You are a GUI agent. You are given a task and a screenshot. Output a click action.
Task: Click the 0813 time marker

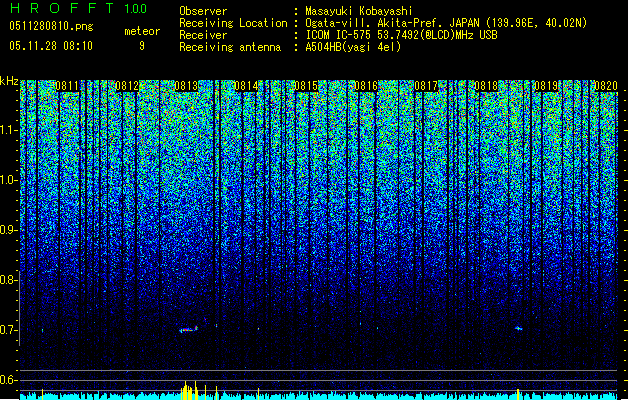[x=187, y=86]
